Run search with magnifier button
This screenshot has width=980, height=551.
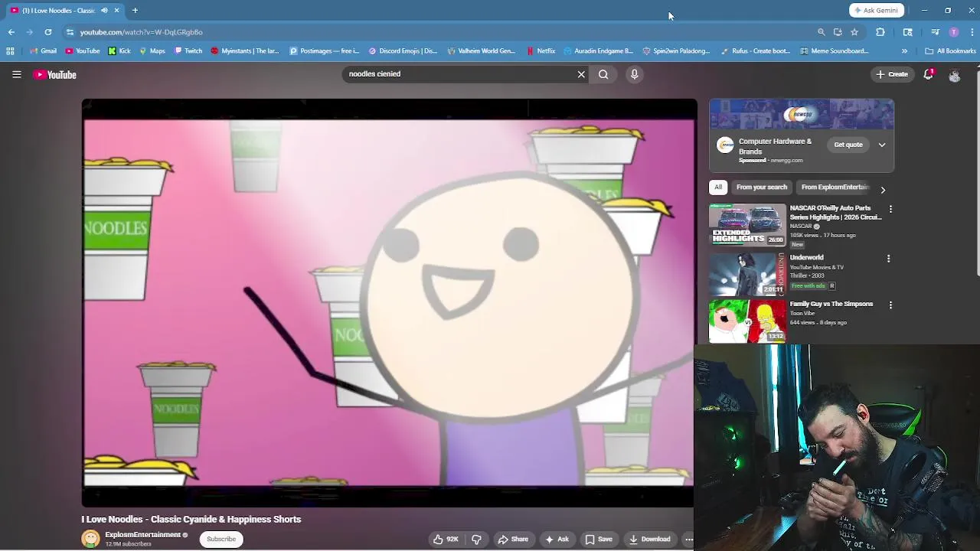(x=603, y=74)
